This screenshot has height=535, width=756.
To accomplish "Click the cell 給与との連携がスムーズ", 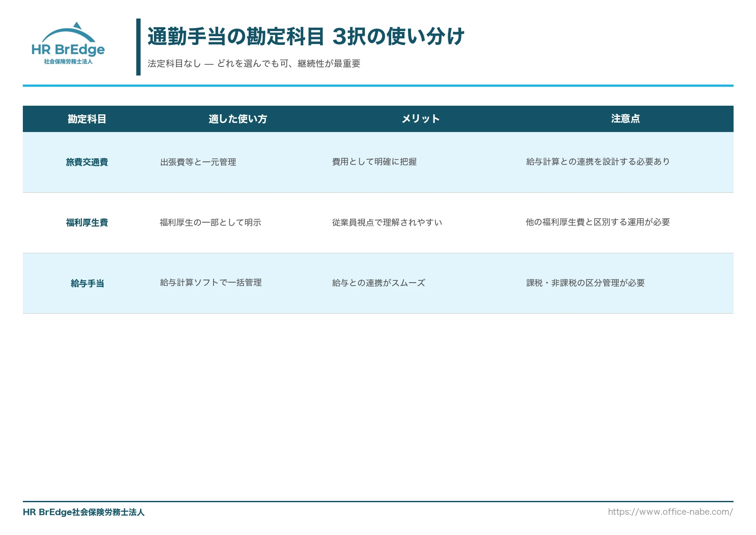I will 379,283.
